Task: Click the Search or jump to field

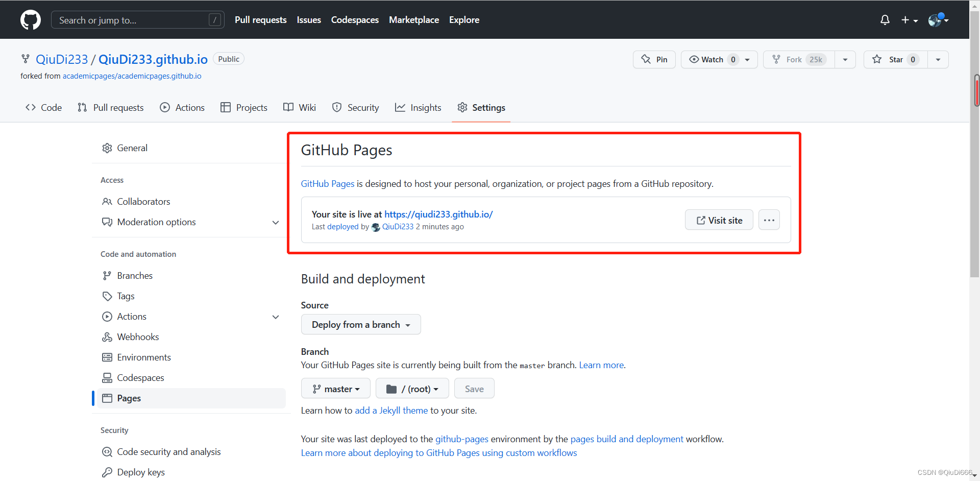Action: point(138,20)
